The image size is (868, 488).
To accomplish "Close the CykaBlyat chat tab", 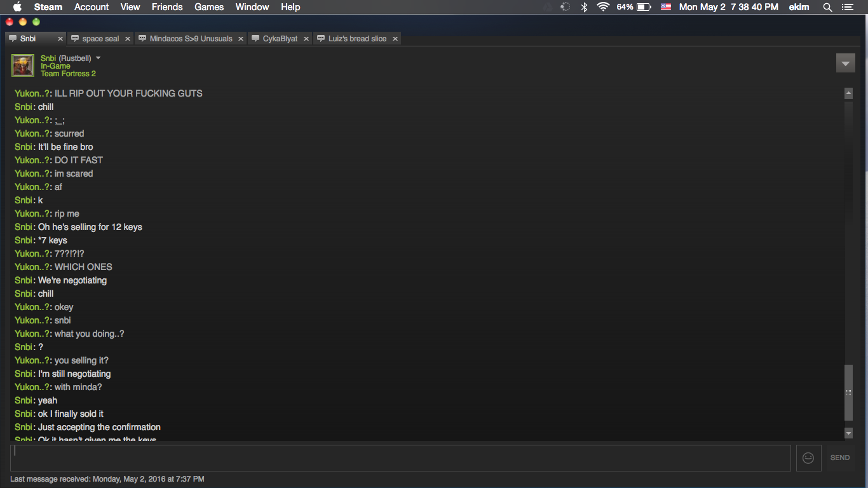I will click(x=306, y=39).
